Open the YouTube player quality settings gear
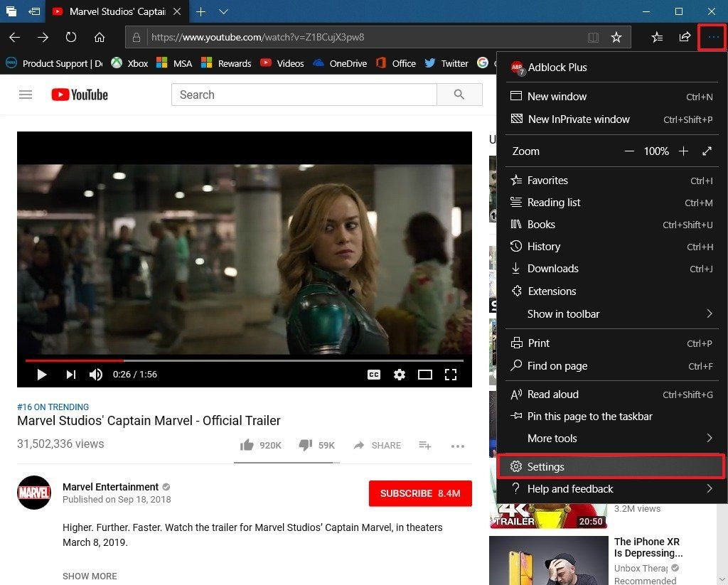728x585 pixels. point(400,374)
